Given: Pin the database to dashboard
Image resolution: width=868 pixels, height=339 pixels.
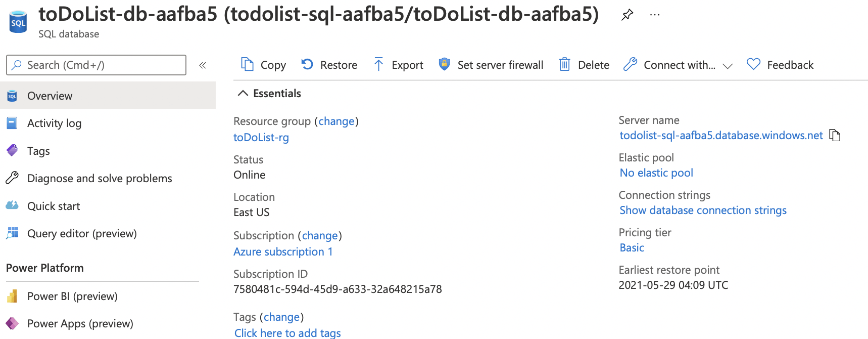Looking at the screenshot, I should tap(627, 15).
